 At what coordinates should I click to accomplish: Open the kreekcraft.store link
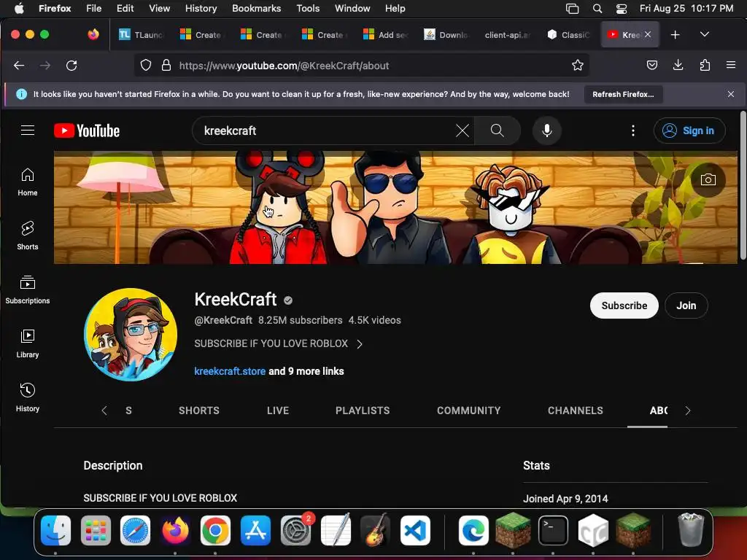tap(230, 371)
